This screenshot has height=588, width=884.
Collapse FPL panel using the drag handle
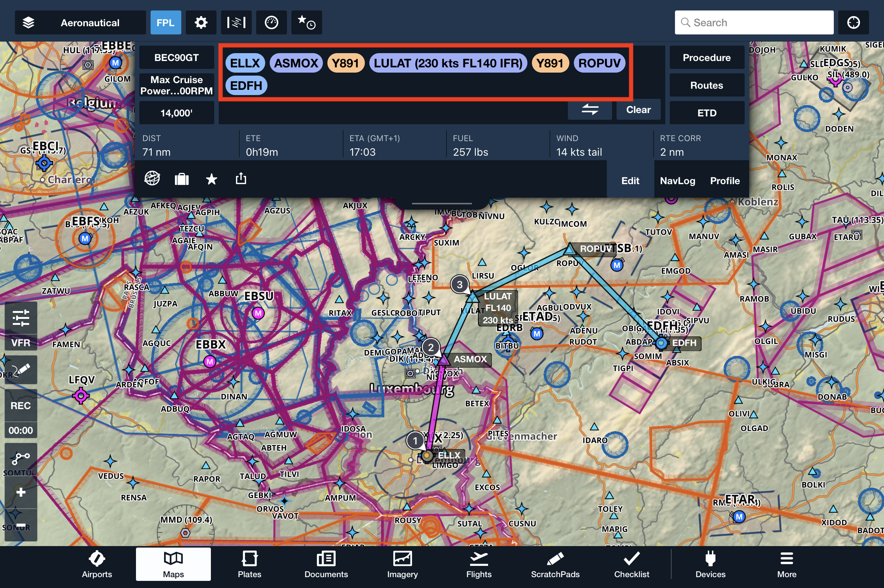(x=442, y=203)
